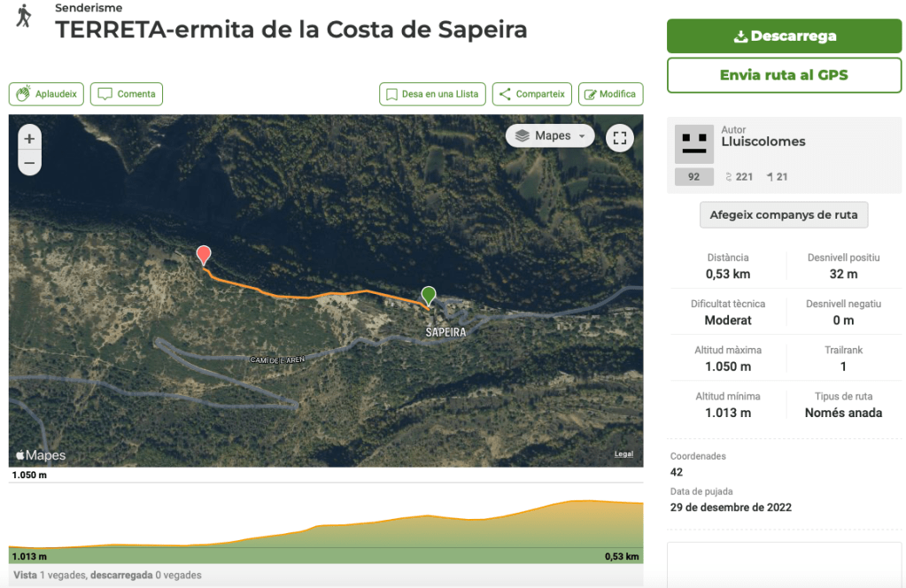Click the hiking Senderisme activity icon
The image size is (906, 588).
coord(24,15)
